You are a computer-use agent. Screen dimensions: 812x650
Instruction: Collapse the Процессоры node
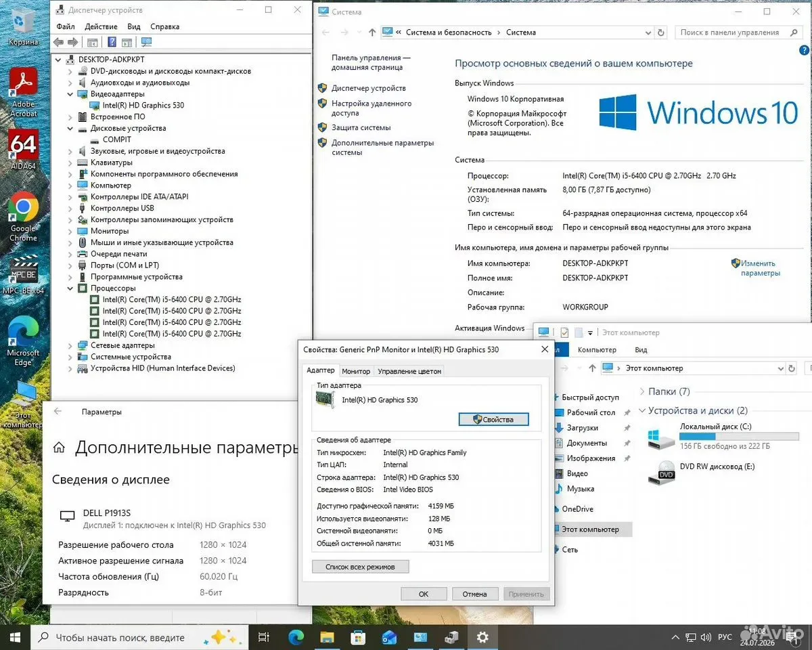70,288
